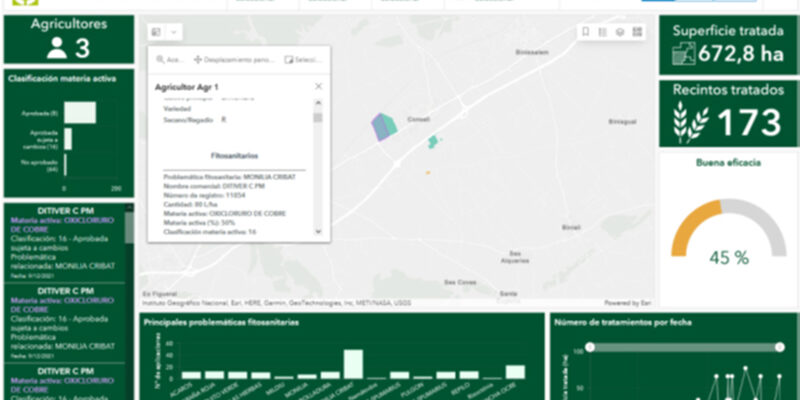Expand the map tools dropdown arrow
This screenshot has height=400, width=800.
174,32
